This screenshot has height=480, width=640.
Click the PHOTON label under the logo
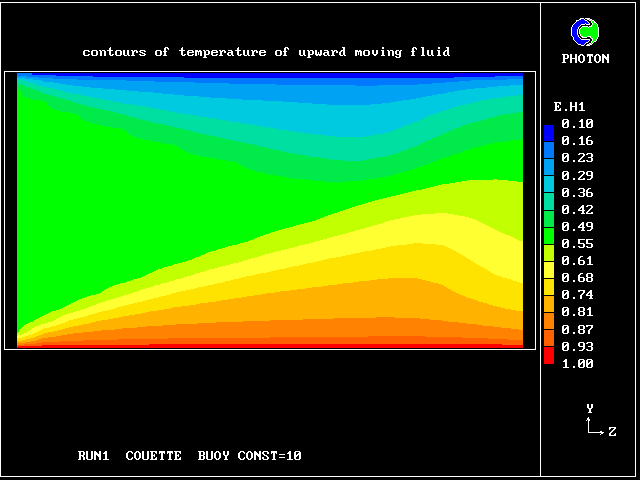[x=585, y=59]
